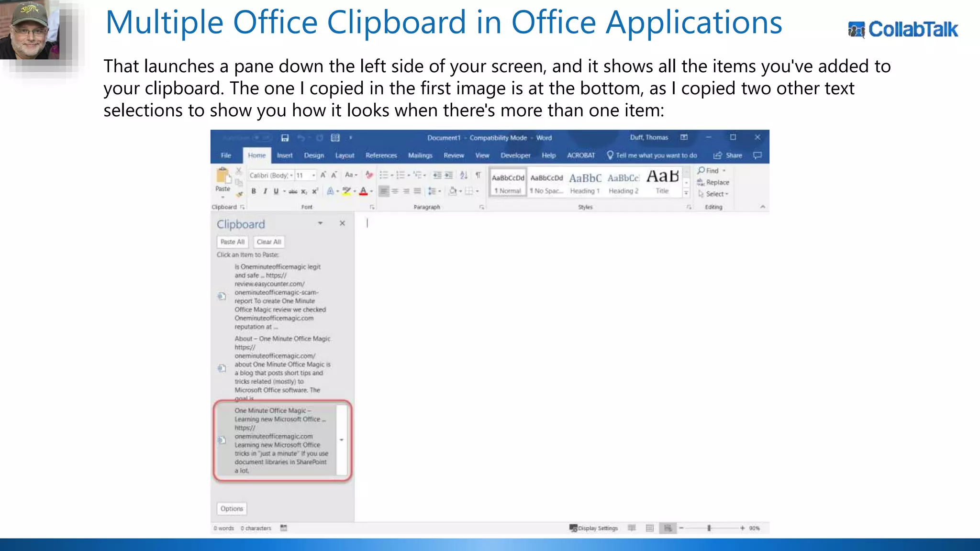The height and width of the screenshot is (551, 980).
Task: Click Replace in Editing group
Action: click(713, 182)
